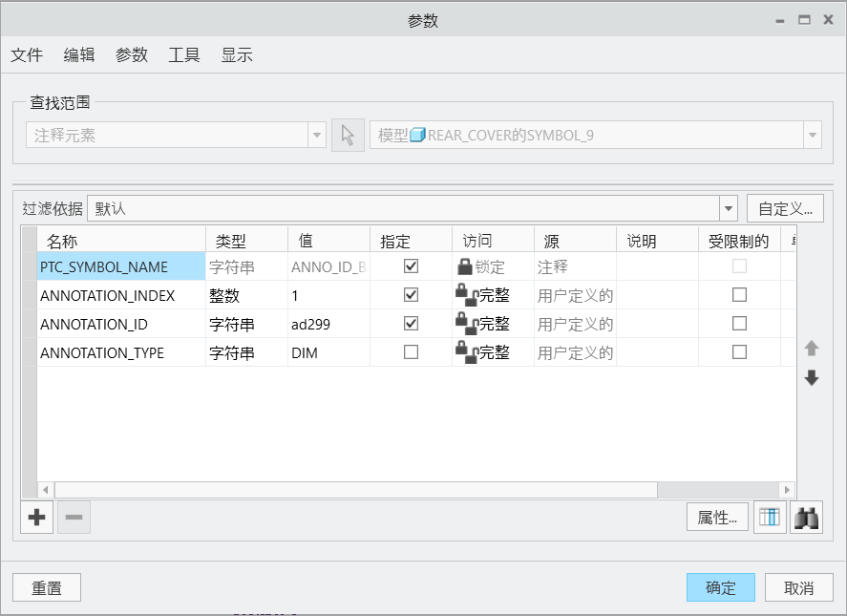Click the move up arrow icon
The height and width of the screenshot is (616, 847).
[812, 349]
